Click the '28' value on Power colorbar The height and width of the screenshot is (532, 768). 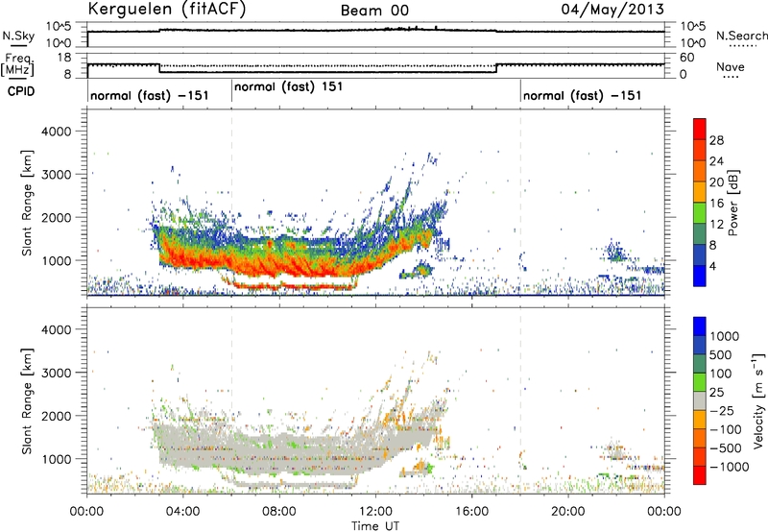[716, 140]
